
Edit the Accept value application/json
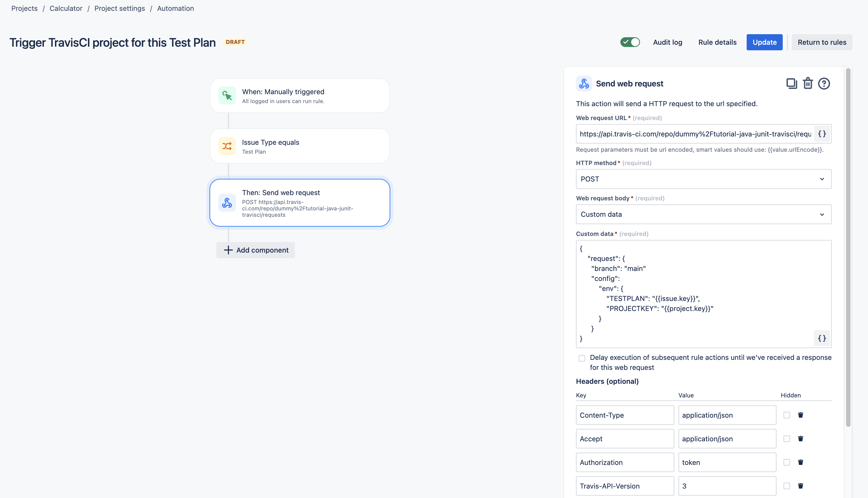[x=727, y=439]
